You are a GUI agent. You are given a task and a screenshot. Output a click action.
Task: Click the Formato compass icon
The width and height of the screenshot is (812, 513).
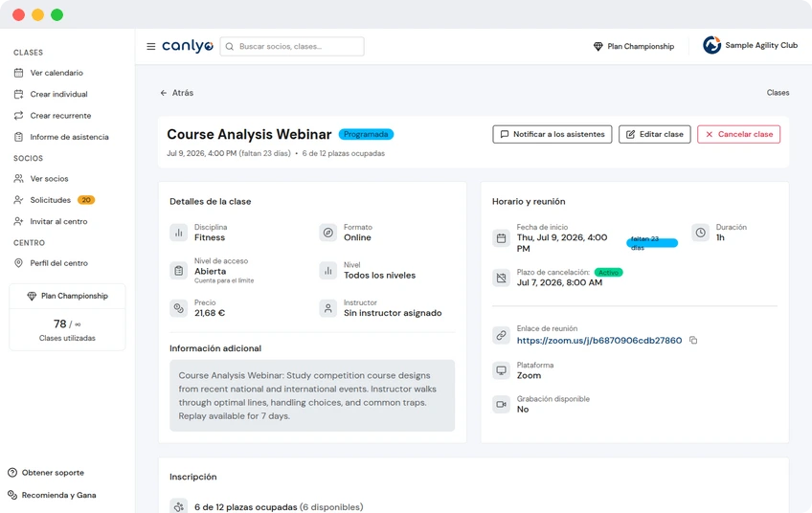pyautogui.click(x=327, y=233)
